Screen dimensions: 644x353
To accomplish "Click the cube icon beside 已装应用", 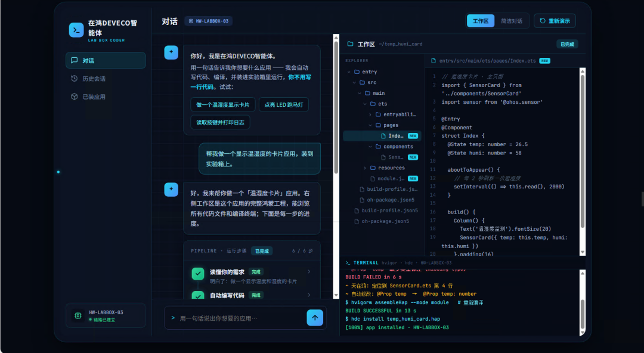I will pyautogui.click(x=75, y=97).
